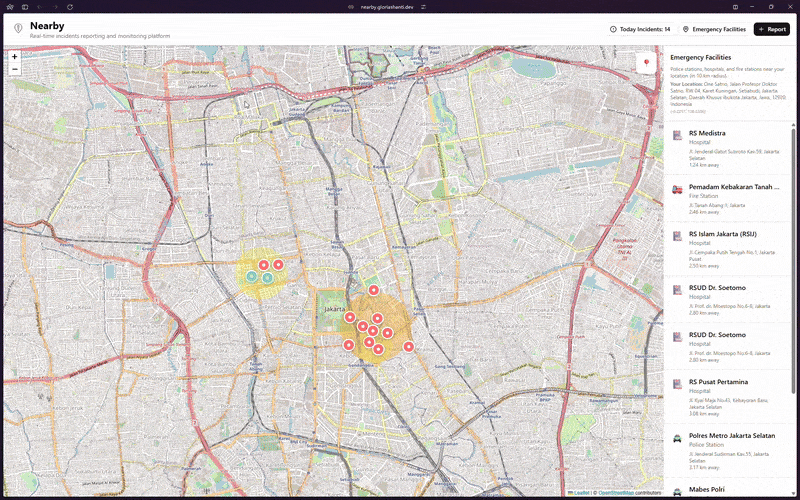Click the plus icon in the Report button
This screenshot has height=500, width=800.
[x=761, y=29]
